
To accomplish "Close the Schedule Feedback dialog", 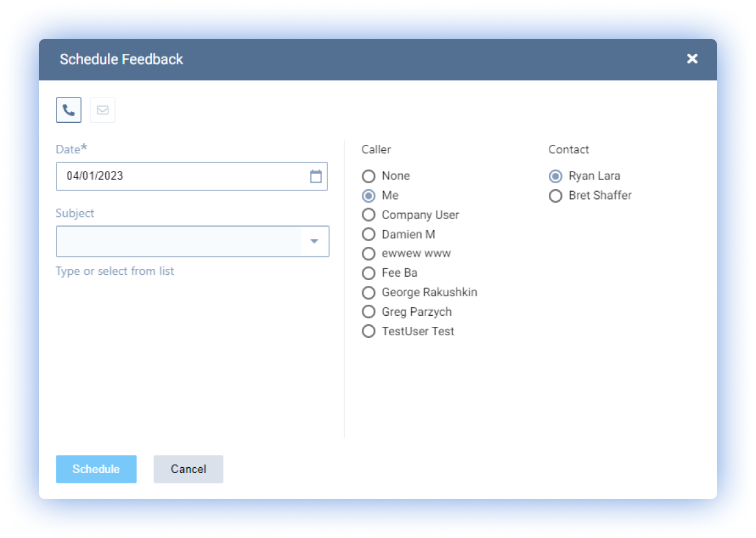I will pyautogui.click(x=692, y=58).
